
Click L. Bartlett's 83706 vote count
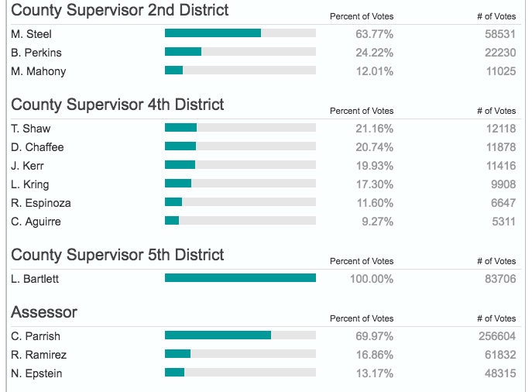[x=500, y=279]
